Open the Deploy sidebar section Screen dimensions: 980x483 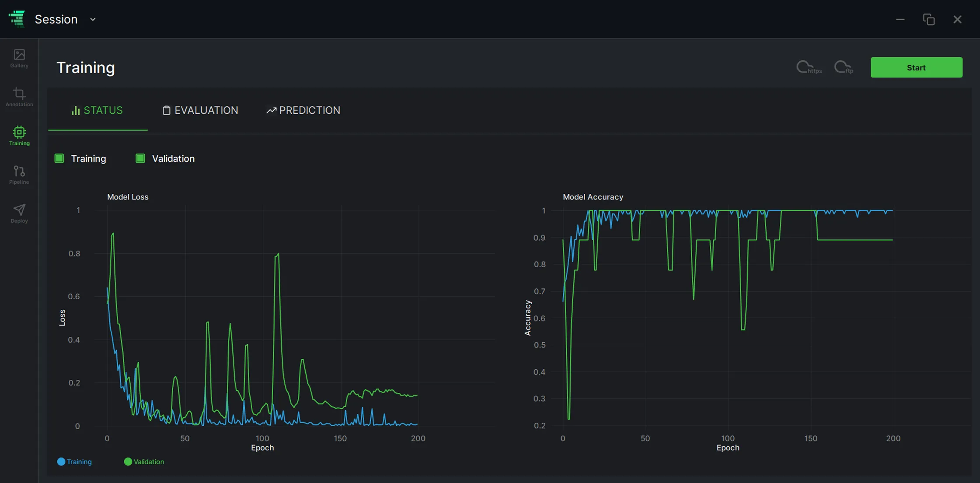[x=19, y=213]
